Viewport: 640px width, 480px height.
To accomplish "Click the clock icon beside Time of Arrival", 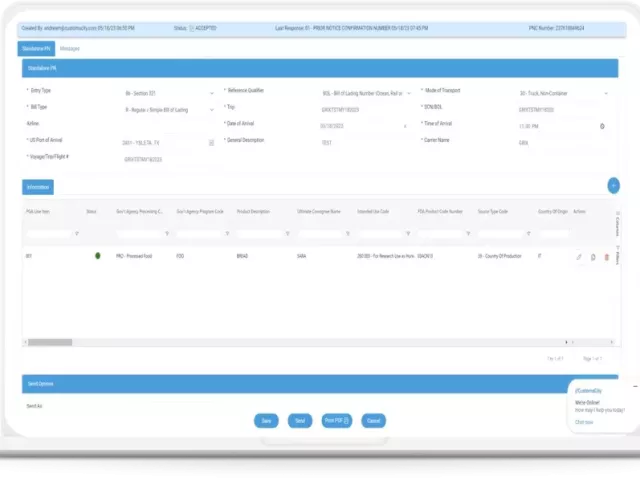I will pyautogui.click(x=602, y=126).
